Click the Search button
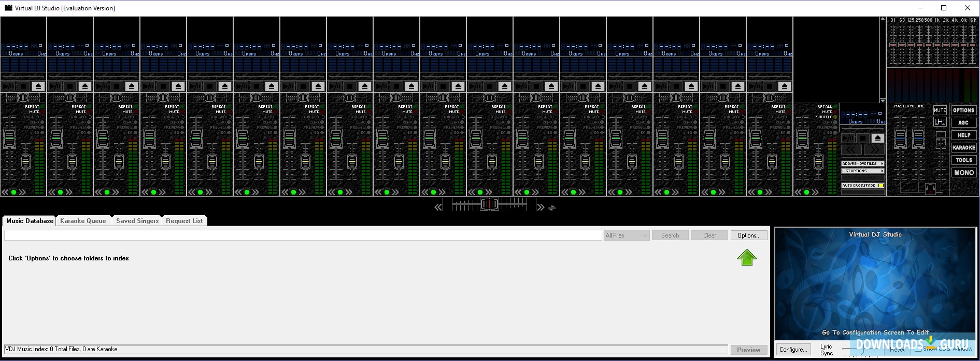The width and height of the screenshot is (980, 361). pos(670,235)
